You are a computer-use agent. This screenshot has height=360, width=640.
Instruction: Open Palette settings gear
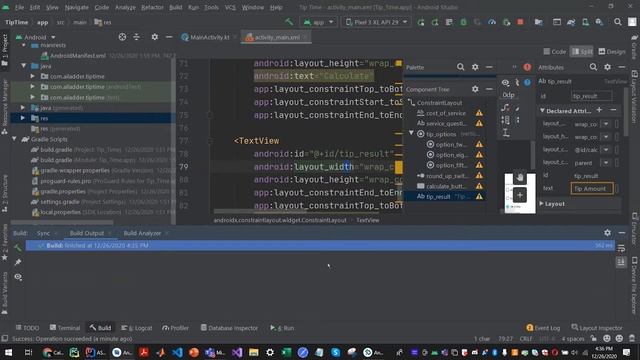[475, 67]
